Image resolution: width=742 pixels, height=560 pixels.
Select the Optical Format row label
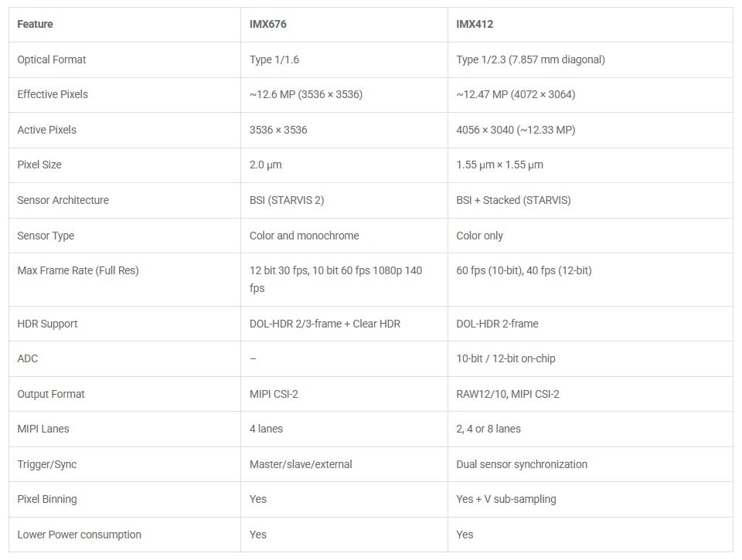(x=52, y=59)
